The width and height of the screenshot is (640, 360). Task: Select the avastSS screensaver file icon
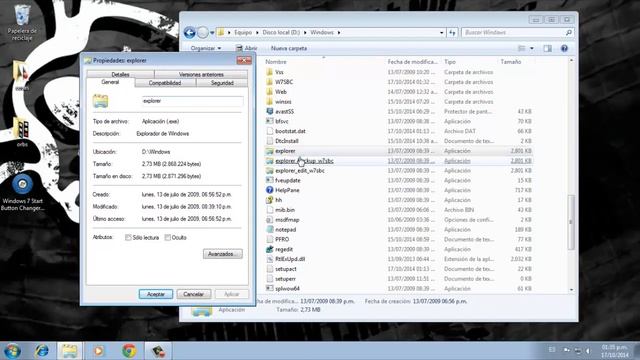269,111
